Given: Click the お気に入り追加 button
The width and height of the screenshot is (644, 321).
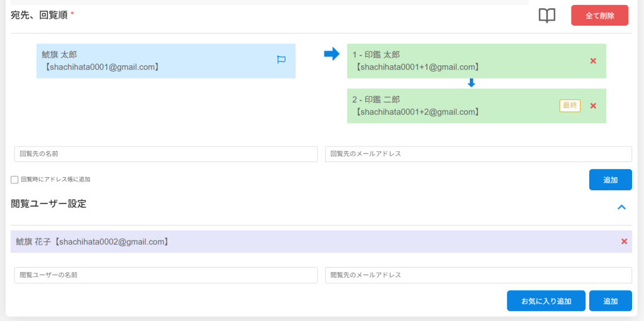Looking at the screenshot, I should 546,301.
